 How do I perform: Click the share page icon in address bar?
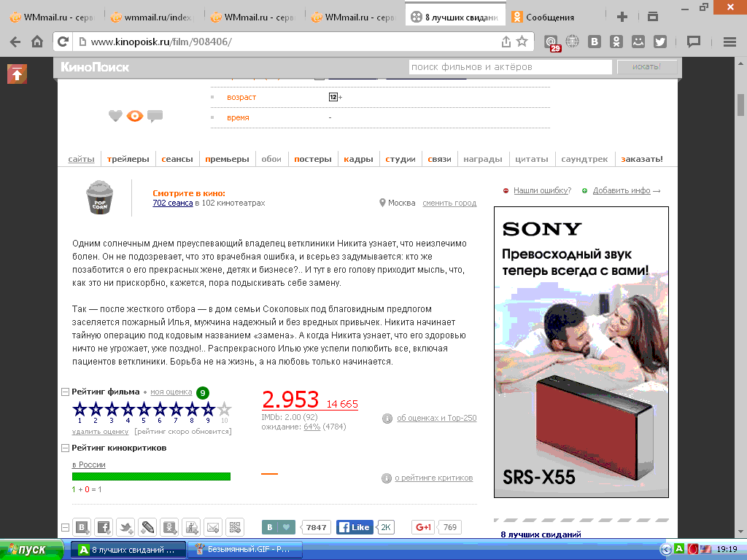tap(506, 42)
